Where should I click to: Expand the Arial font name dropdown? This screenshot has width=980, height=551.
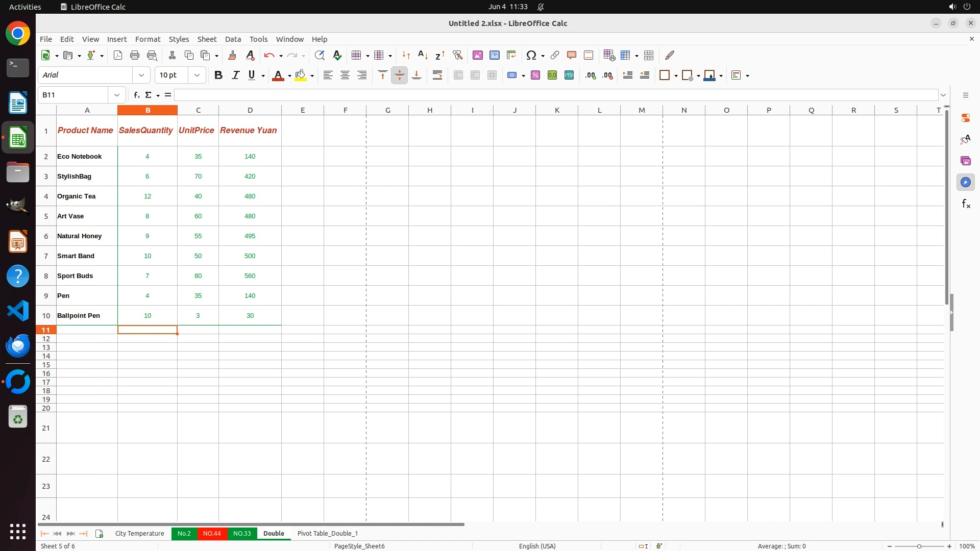[141, 76]
